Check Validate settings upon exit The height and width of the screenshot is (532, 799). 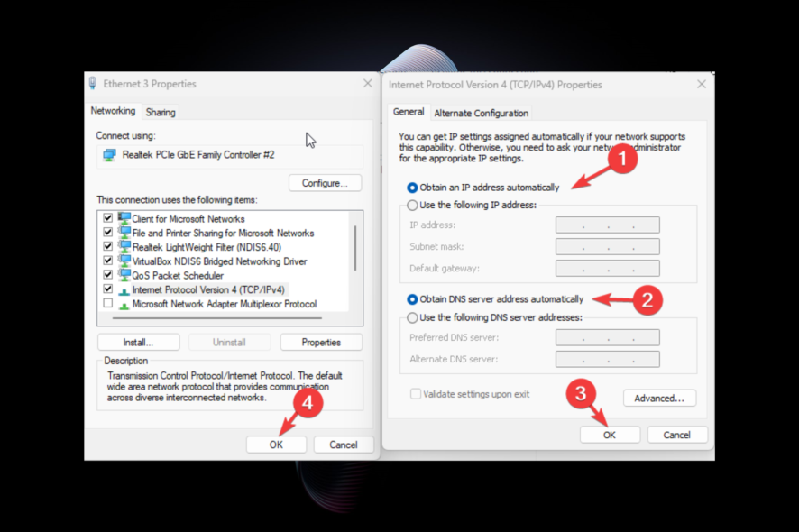coord(416,394)
